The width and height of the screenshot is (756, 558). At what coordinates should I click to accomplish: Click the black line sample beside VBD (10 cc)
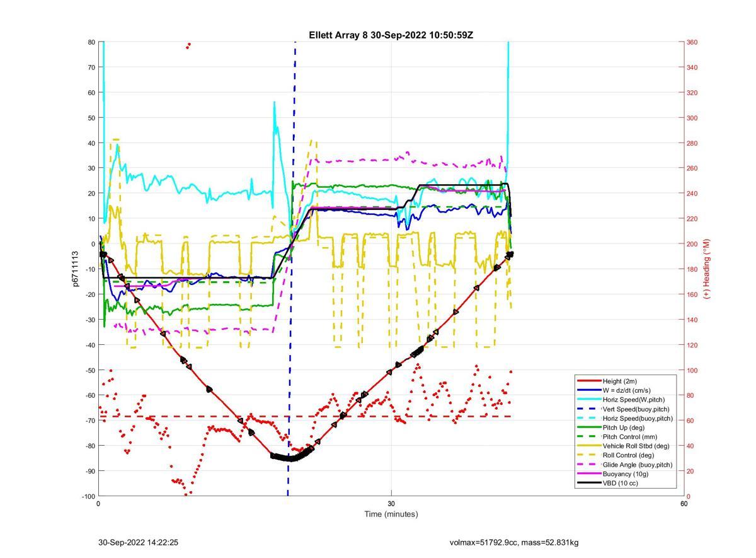(x=589, y=483)
